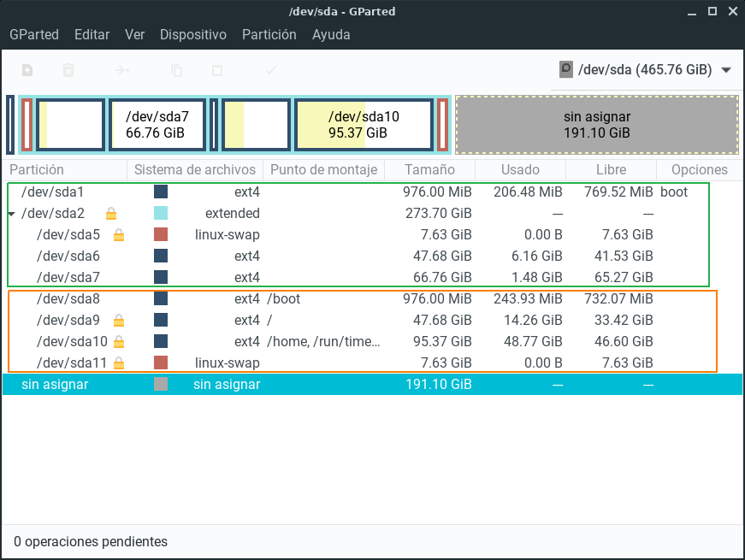The image size is (745, 560).
Task: Click the Copy partition toolbar icon
Action: pyautogui.click(x=176, y=70)
